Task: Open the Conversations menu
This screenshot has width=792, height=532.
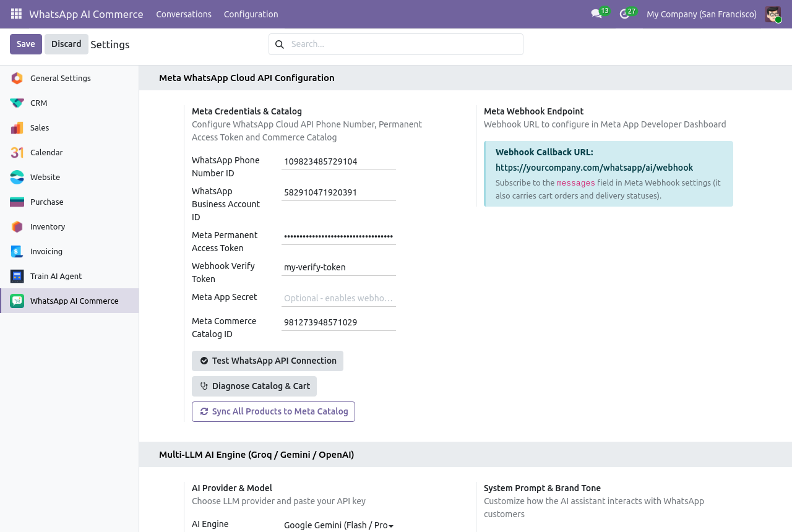Action: (x=184, y=14)
